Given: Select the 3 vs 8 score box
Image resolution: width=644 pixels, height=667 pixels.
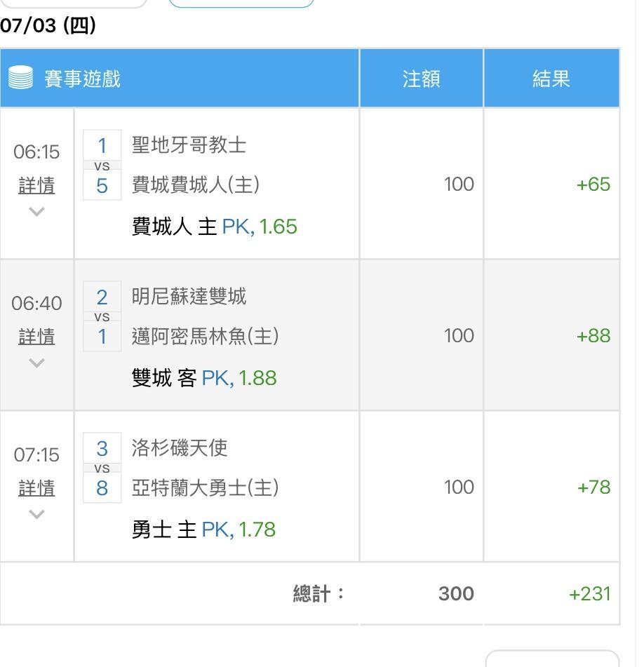Looking at the screenshot, I should [102, 468].
